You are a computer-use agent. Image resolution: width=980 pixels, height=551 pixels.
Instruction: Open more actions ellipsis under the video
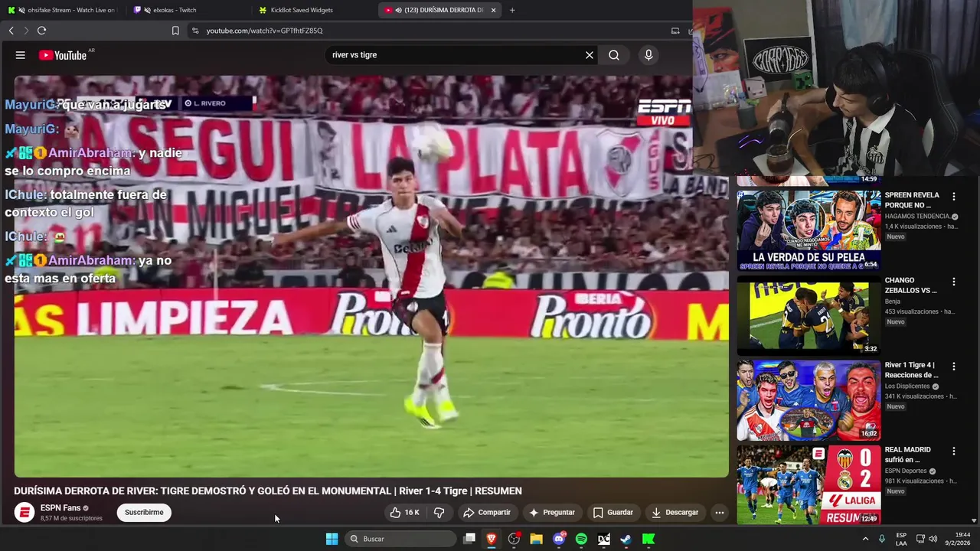719,513
